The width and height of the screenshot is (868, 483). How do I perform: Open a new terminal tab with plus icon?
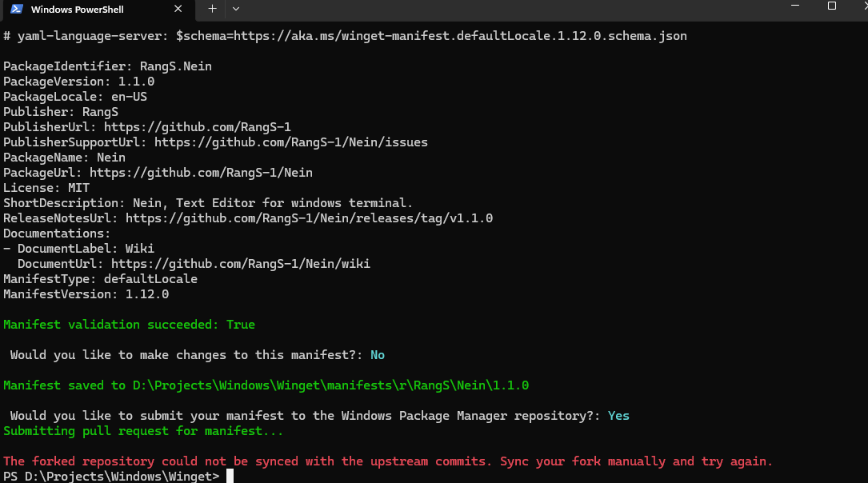point(212,9)
